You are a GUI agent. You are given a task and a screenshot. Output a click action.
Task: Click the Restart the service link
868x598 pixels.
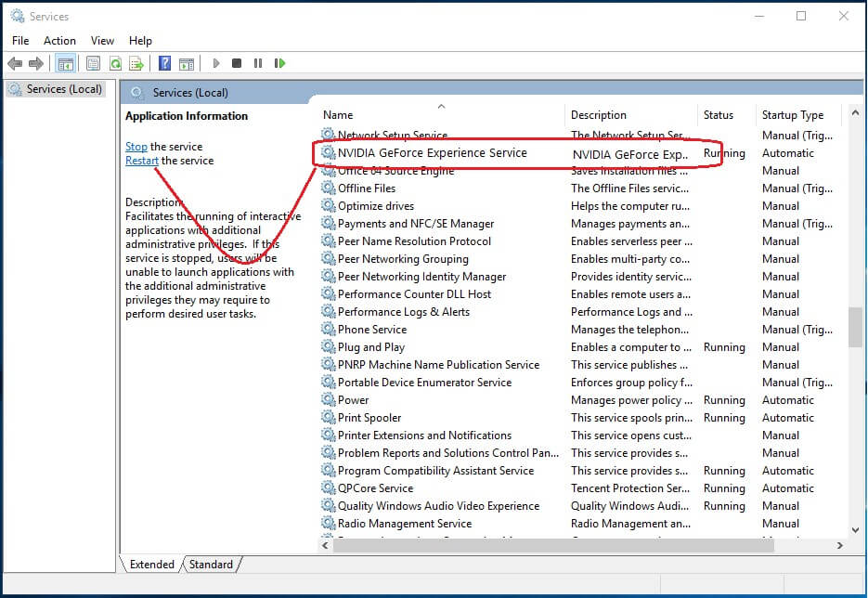(142, 161)
